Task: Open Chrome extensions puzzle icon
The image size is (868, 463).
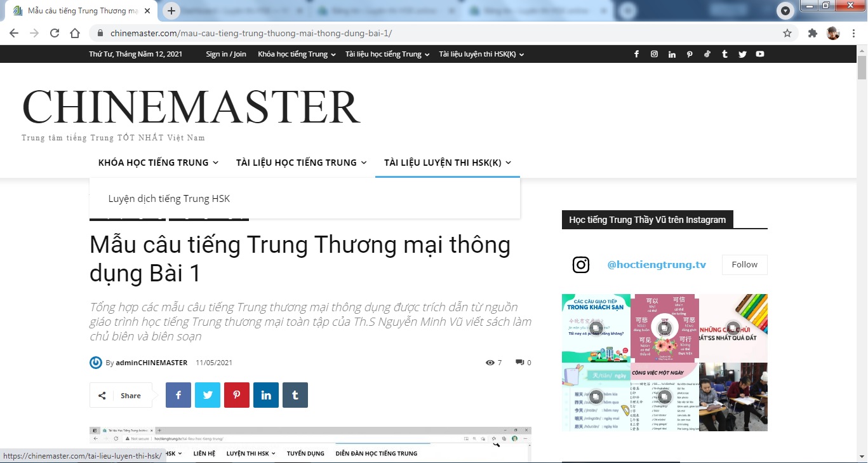Action: click(x=812, y=33)
